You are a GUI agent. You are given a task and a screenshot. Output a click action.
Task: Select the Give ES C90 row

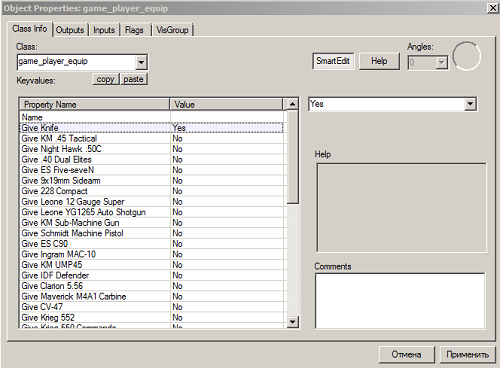[x=152, y=244]
